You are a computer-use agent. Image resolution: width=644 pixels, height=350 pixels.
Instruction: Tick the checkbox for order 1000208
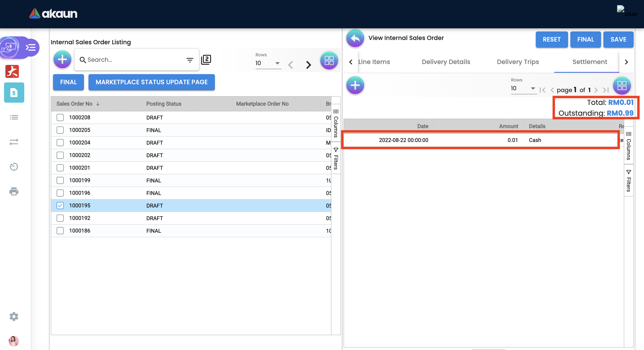click(60, 117)
